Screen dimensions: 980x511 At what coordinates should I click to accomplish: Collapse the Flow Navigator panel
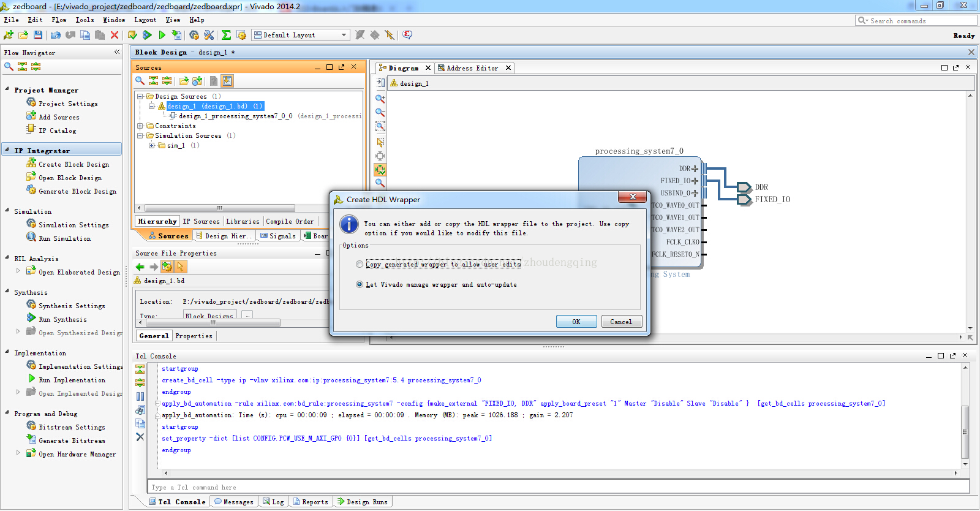point(116,52)
